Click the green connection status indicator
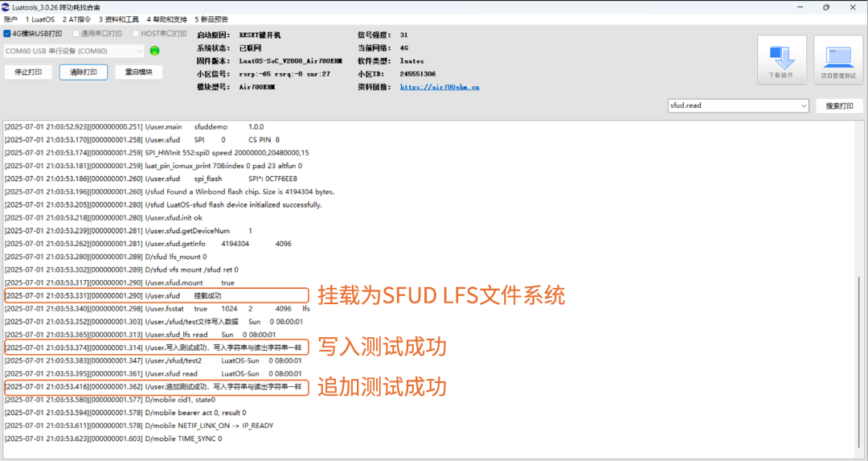Screen dimensions: 868x461 coord(155,51)
